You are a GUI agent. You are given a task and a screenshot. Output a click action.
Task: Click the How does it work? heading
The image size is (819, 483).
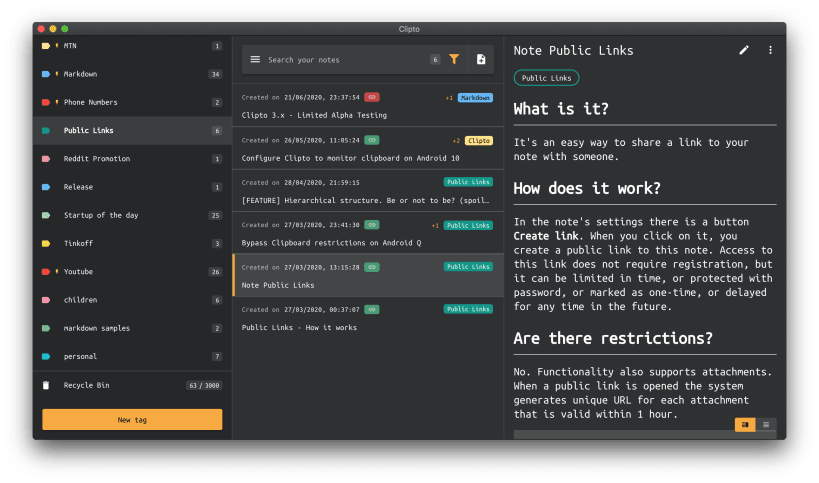pyautogui.click(x=587, y=188)
